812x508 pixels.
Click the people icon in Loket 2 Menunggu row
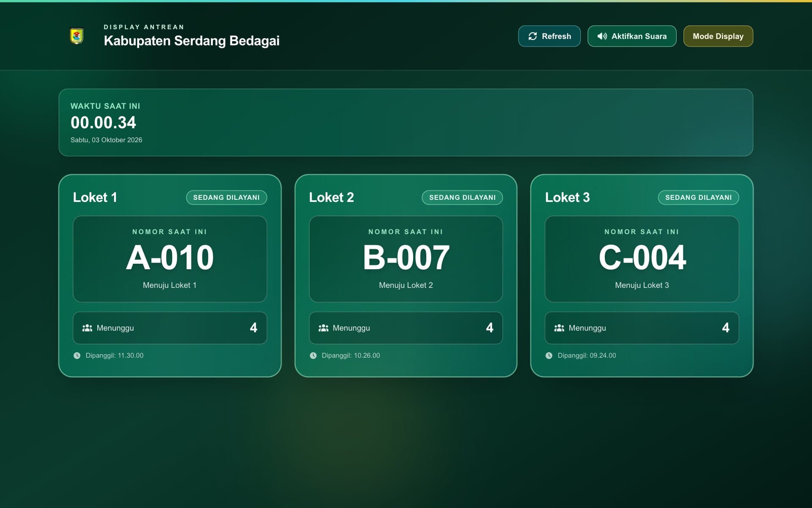click(x=323, y=328)
